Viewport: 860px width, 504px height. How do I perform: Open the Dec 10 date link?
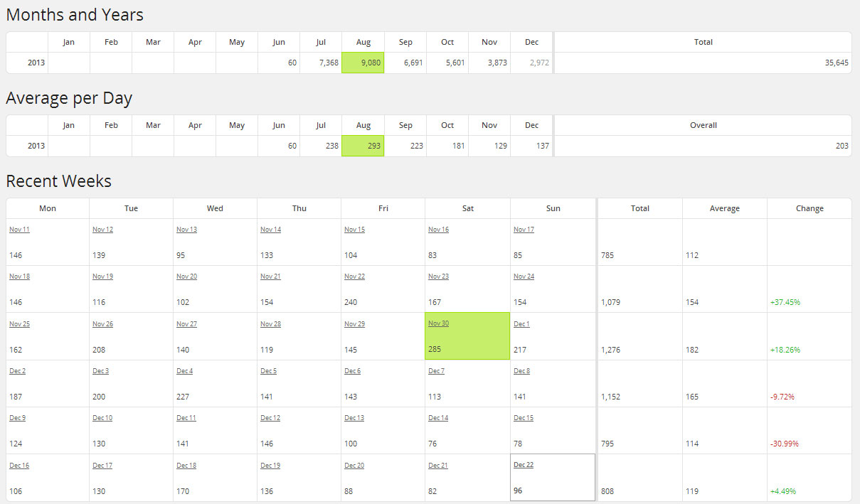(102, 418)
